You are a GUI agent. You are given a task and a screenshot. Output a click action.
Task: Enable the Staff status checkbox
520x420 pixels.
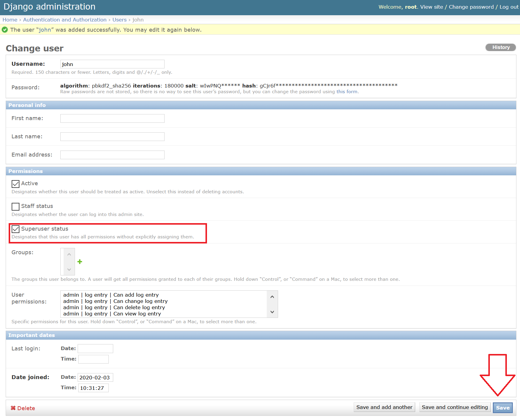[x=16, y=206]
